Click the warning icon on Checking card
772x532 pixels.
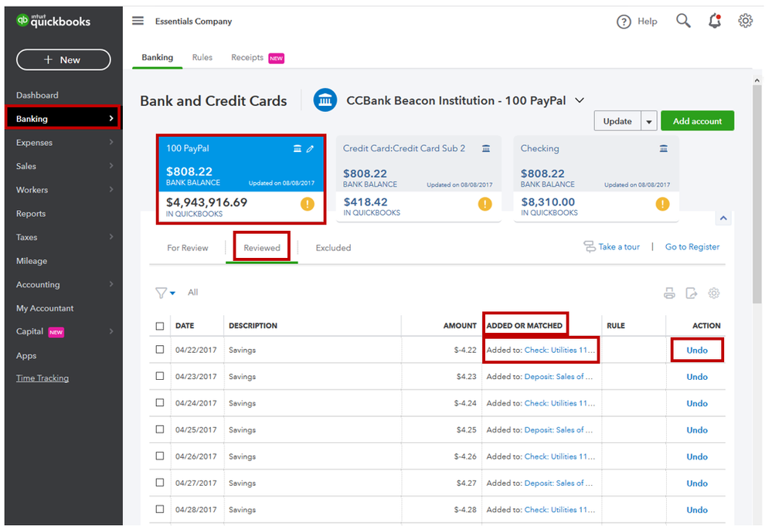pos(663,204)
